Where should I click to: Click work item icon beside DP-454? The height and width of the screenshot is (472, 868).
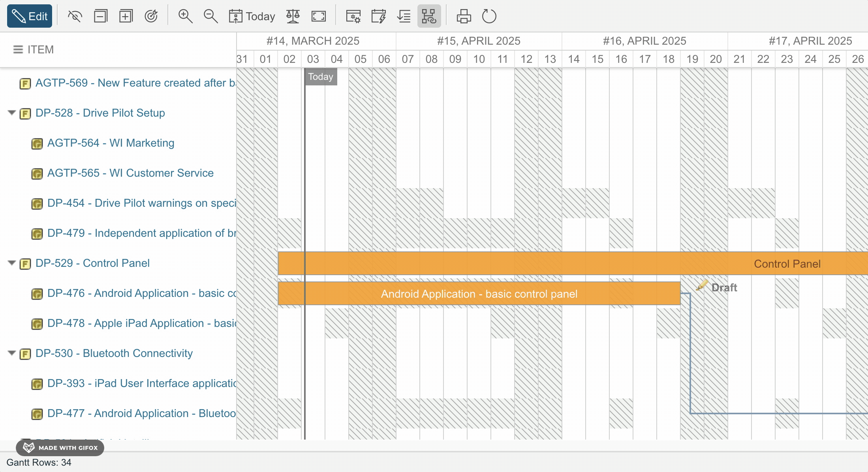pos(37,204)
